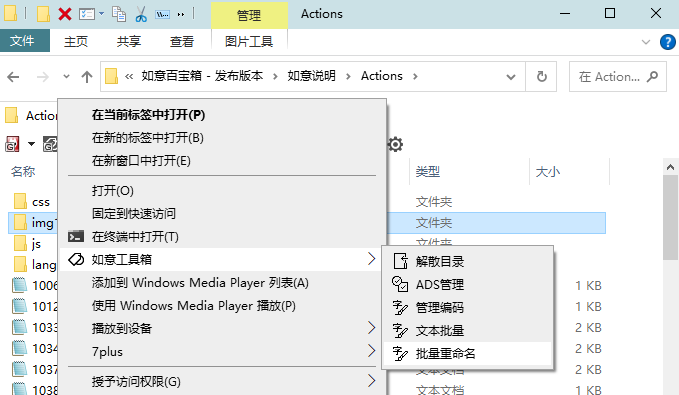
Task: Click 如意说明 breadcrumb in address bar
Action: tap(311, 76)
